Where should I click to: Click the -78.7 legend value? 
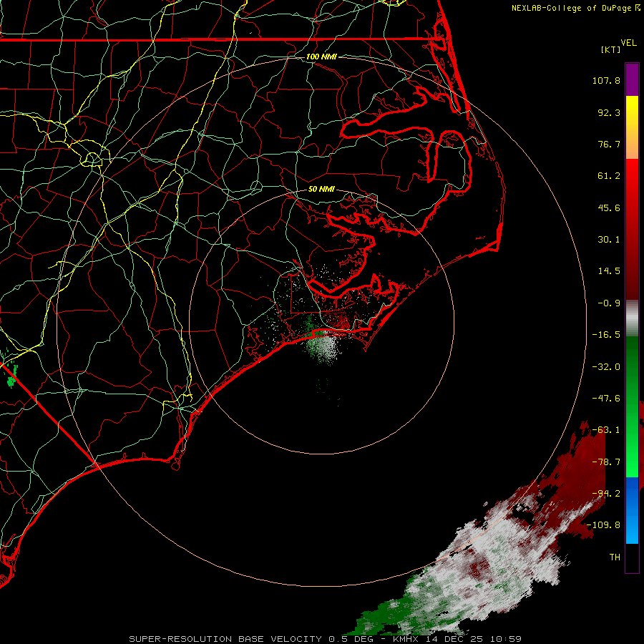pyautogui.click(x=606, y=462)
